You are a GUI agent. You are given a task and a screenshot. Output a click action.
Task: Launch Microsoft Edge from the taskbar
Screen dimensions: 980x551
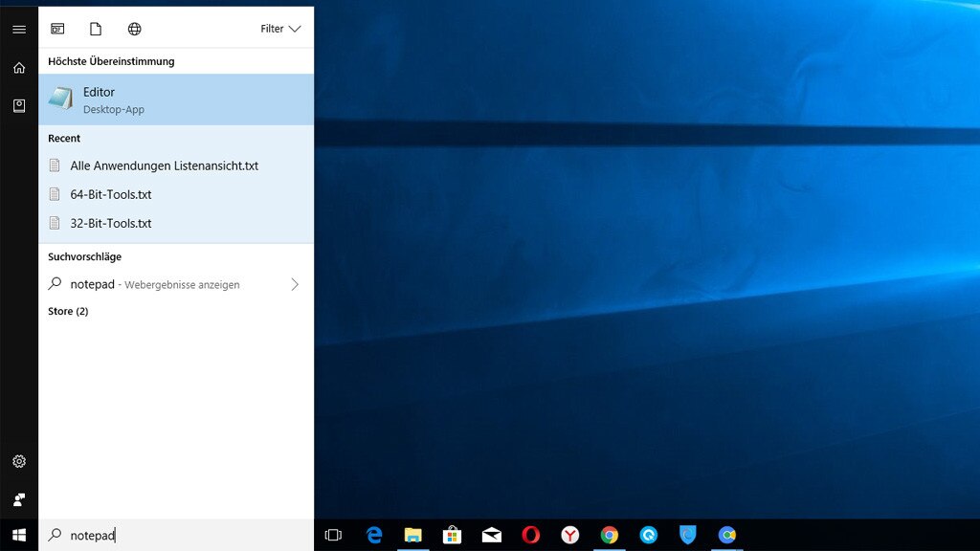click(x=374, y=535)
